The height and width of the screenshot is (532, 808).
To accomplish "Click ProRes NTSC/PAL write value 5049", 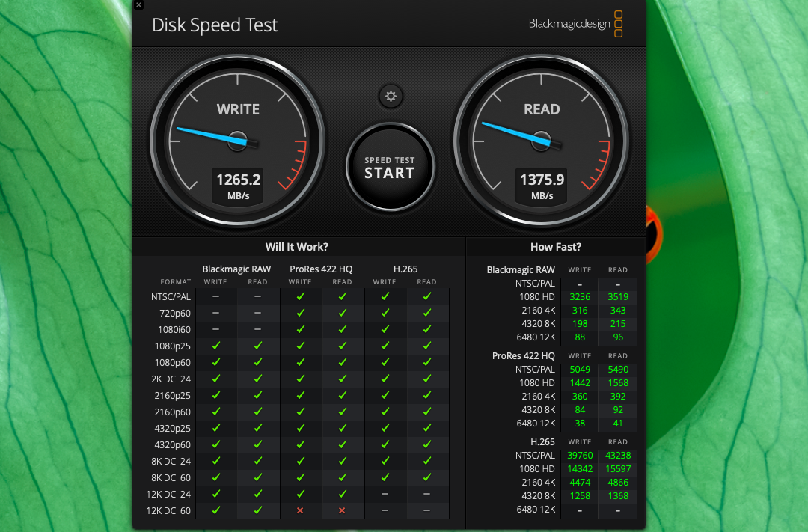I will [580, 370].
